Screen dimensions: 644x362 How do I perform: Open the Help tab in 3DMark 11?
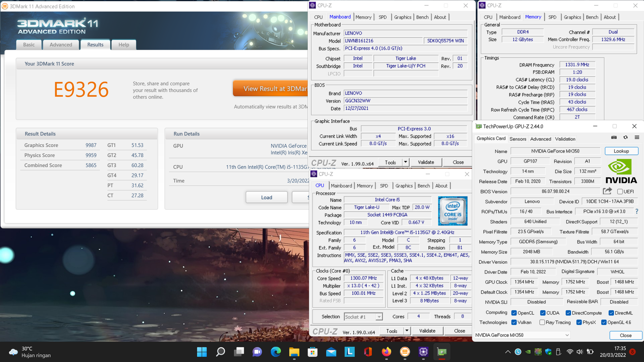pyautogui.click(x=124, y=45)
